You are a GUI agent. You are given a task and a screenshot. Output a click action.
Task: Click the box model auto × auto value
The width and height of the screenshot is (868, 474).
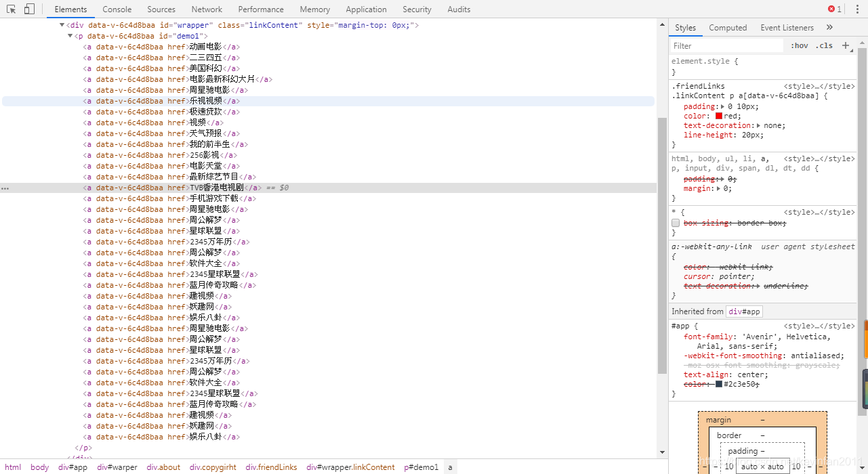click(763, 467)
